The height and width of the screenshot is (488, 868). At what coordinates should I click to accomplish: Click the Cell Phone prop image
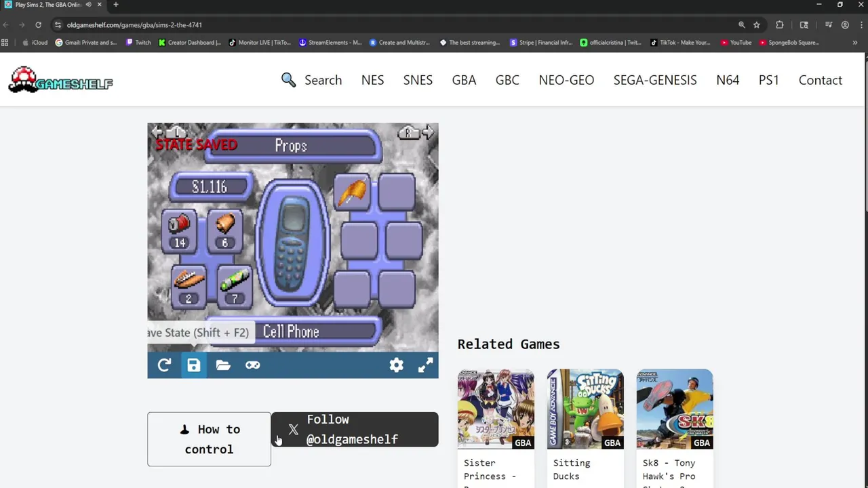point(293,244)
